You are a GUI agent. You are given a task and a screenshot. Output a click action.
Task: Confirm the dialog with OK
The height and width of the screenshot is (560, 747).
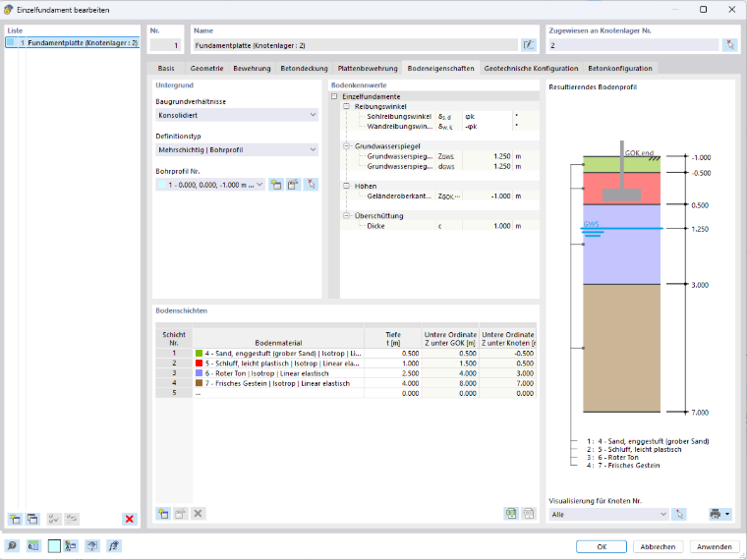pos(602,546)
